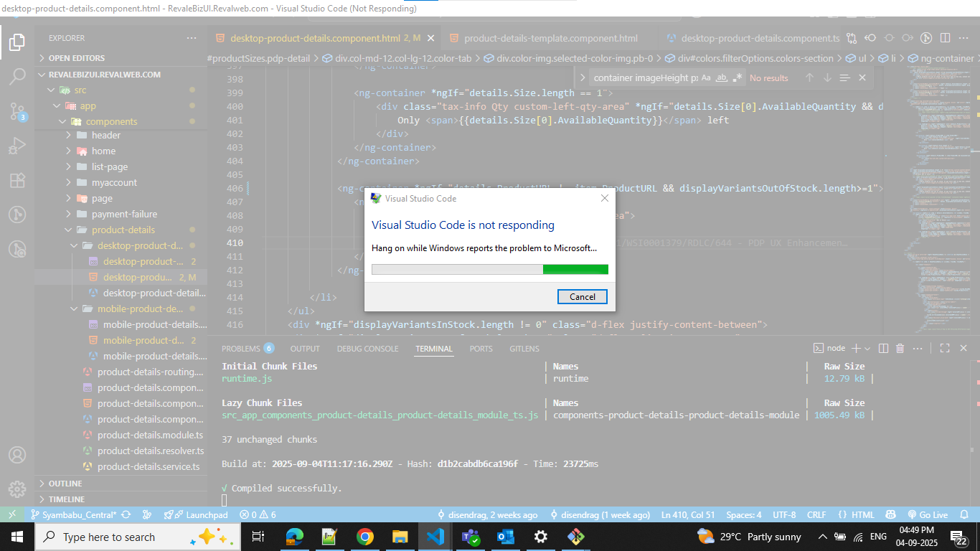980x551 pixels.
Task: Click Cancel in the not responding dialog
Action: click(582, 297)
